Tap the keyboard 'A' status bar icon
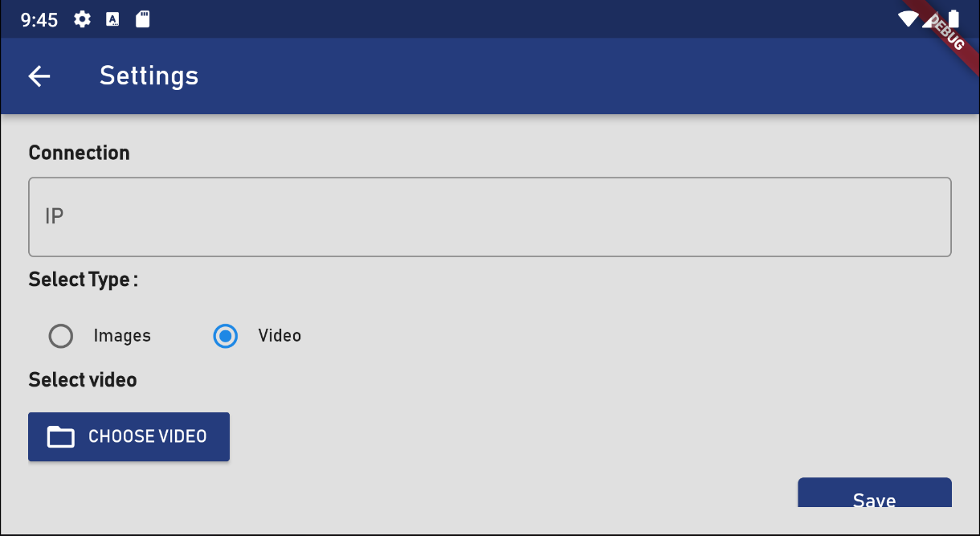Viewport: 980px width, 536px height. click(x=112, y=19)
